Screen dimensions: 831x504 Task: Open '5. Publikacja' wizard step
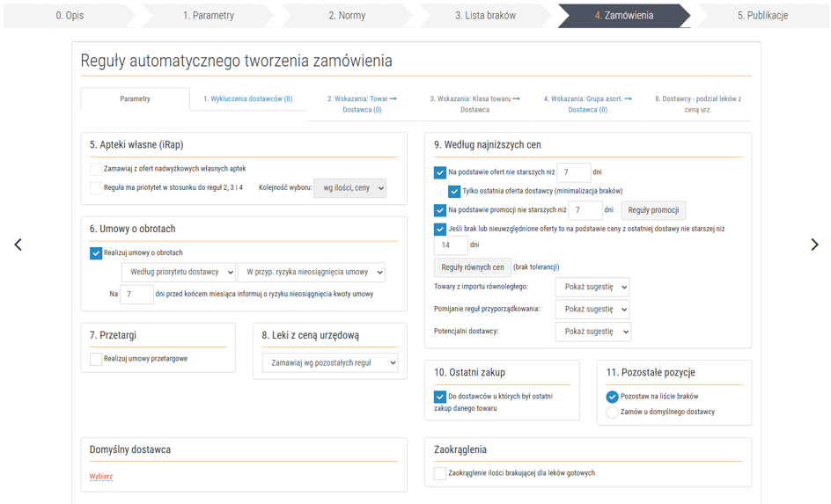pos(761,16)
